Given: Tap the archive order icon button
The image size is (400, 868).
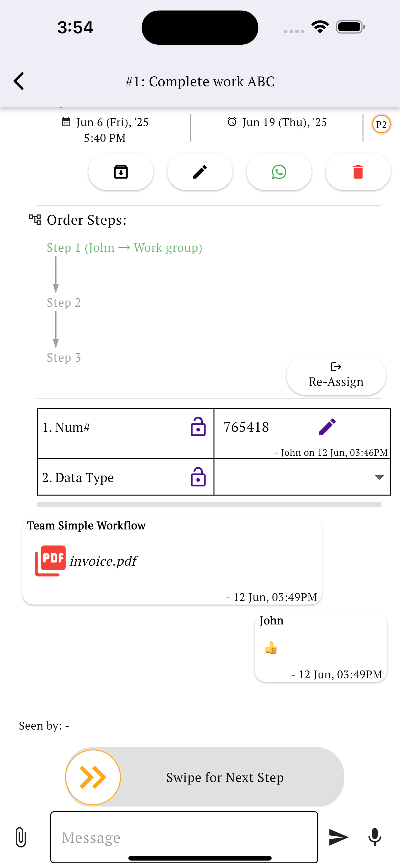Looking at the screenshot, I should click(121, 172).
